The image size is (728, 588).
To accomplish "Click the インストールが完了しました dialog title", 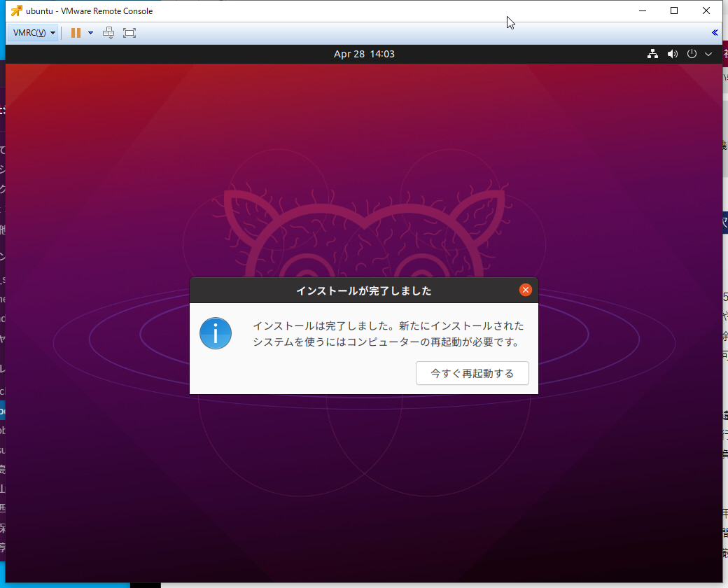I will click(364, 290).
